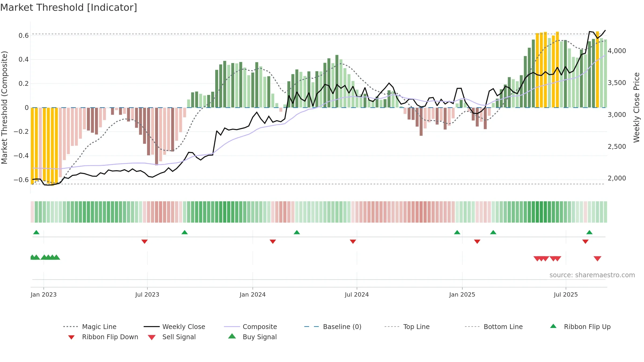Click Ribbon Flip Up marker near August 2025
This screenshot has height=362, width=644.
(x=590, y=232)
